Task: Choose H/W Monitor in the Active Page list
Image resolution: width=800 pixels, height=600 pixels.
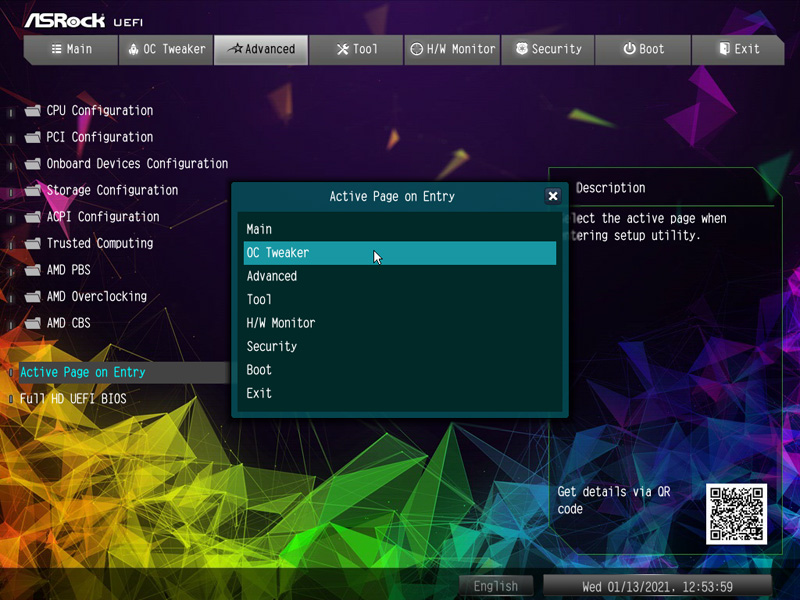Action: tap(400, 323)
